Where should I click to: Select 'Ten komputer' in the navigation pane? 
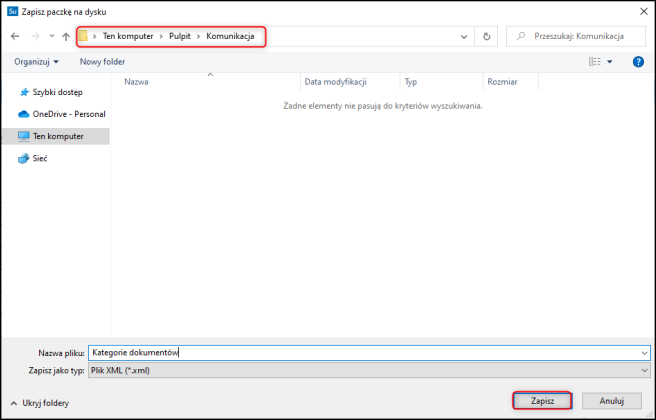coord(56,136)
